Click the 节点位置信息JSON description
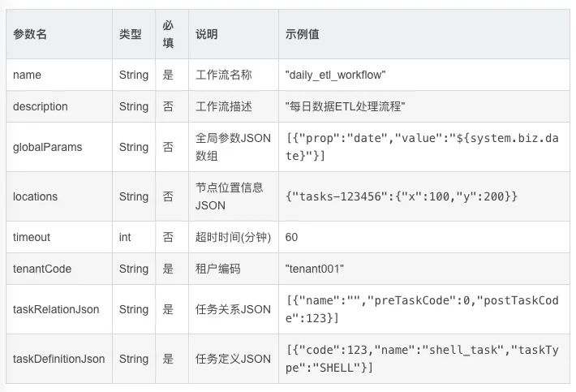The height and width of the screenshot is (392, 576). (230, 196)
